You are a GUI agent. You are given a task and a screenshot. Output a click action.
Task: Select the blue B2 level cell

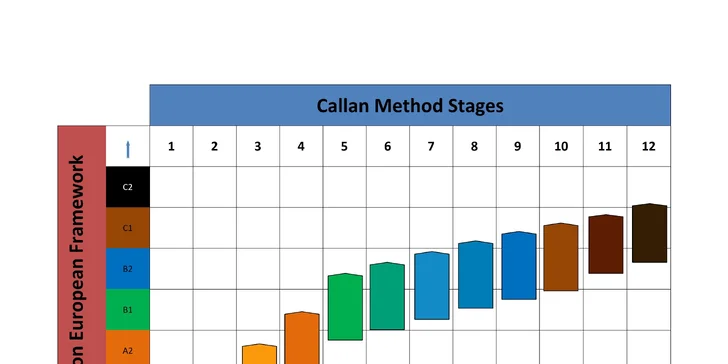128,269
